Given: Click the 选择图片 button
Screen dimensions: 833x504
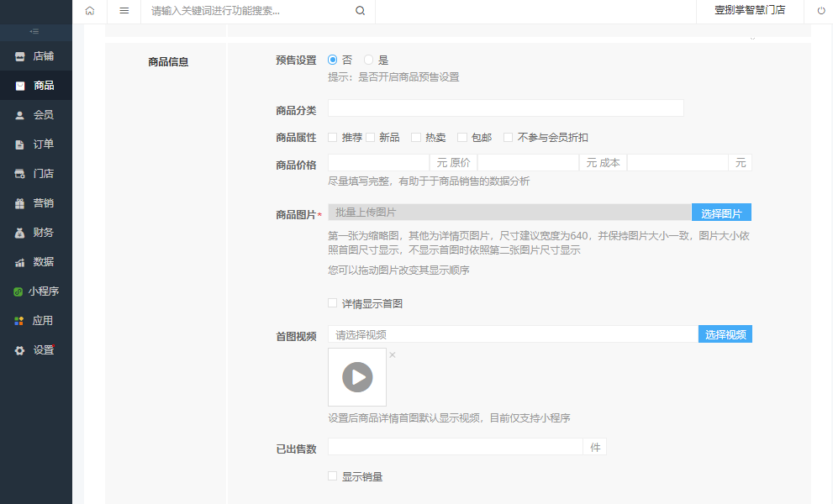Looking at the screenshot, I should tap(721, 213).
